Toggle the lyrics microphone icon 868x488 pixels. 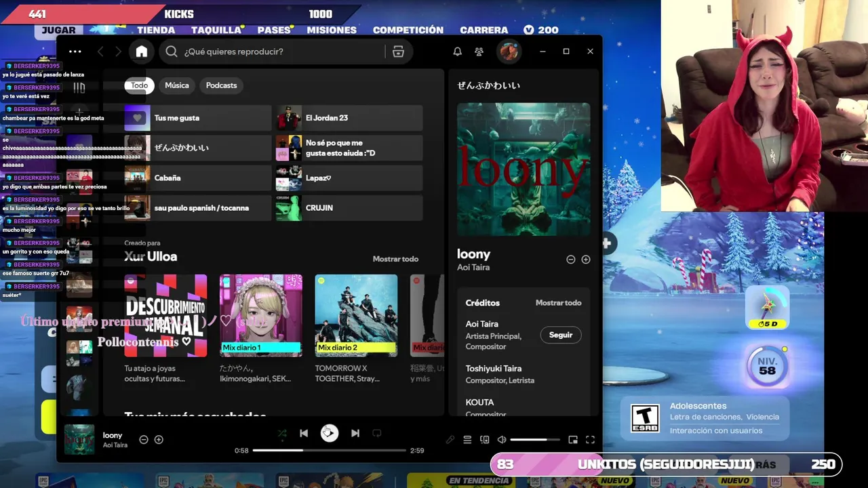pos(450,440)
